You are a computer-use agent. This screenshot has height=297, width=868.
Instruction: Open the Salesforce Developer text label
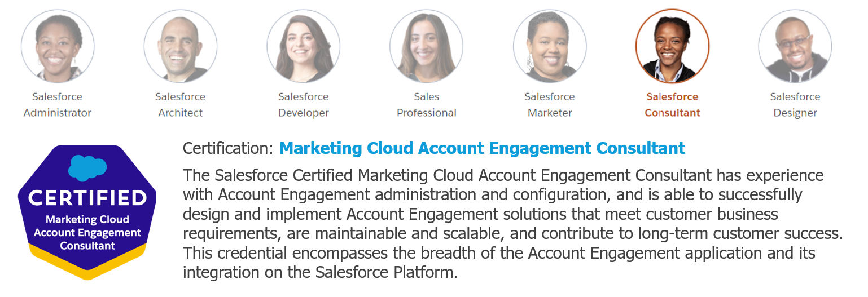click(x=304, y=105)
